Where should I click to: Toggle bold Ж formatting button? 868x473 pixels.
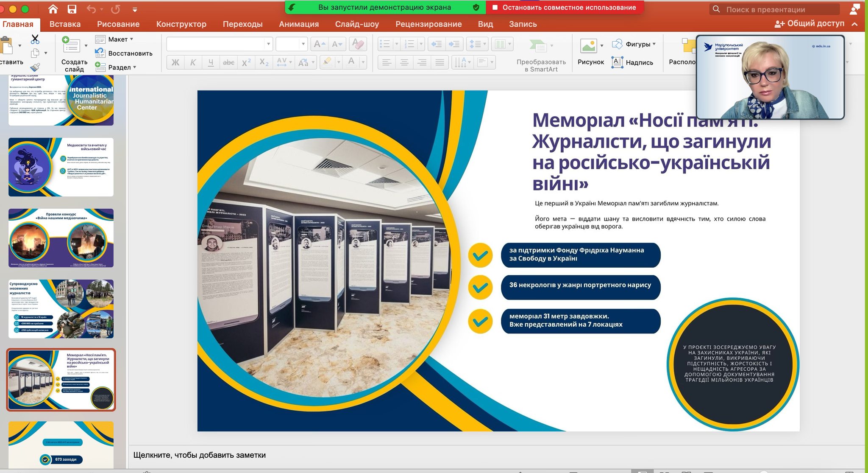[x=175, y=63]
